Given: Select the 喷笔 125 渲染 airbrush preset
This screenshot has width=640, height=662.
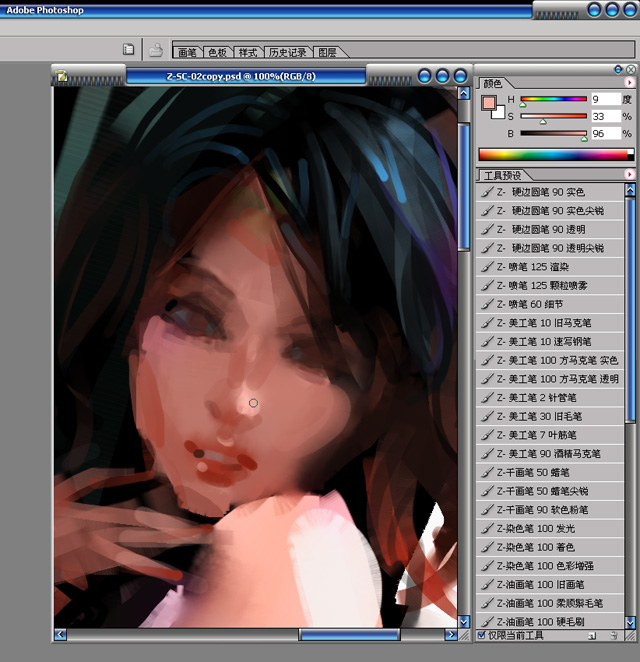Looking at the screenshot, I should tap(550, 267).
